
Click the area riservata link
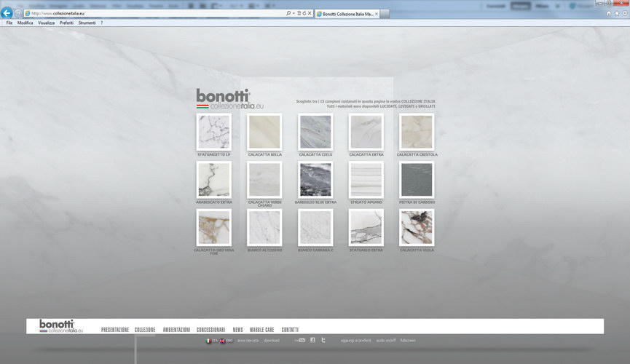(248, 341)
